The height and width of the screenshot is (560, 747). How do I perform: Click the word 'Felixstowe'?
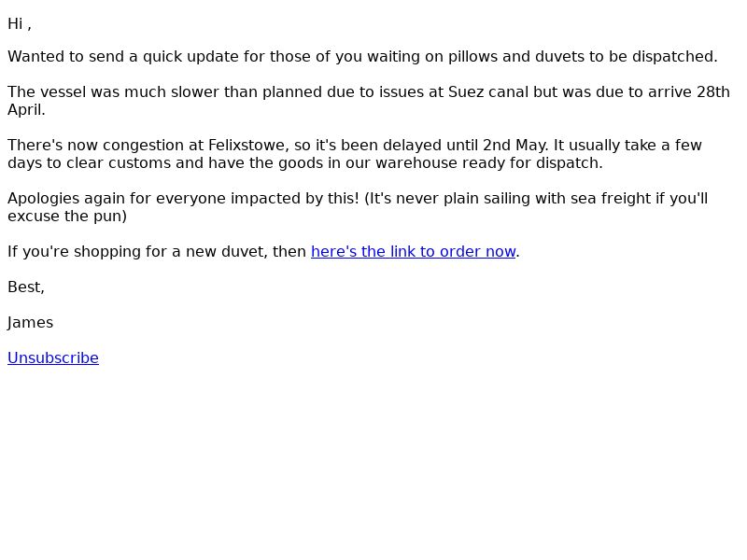tap(247, 146)
